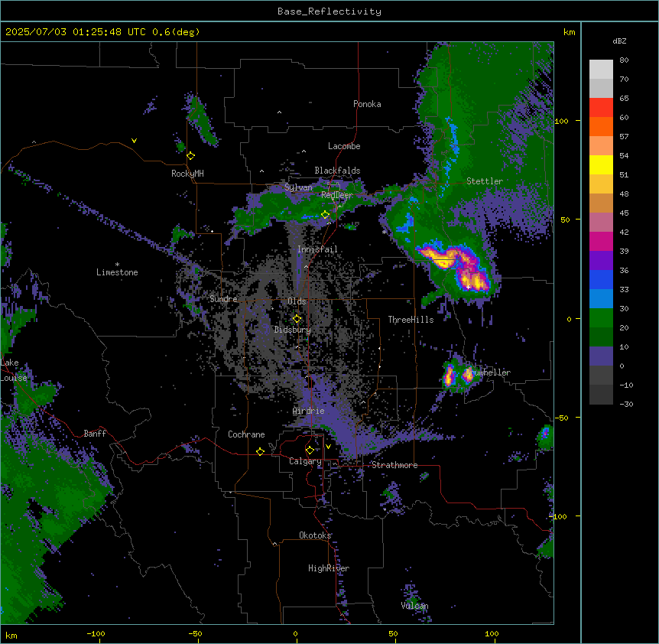
Task: Click the Okotoks label
Action: tap(315, 535)
